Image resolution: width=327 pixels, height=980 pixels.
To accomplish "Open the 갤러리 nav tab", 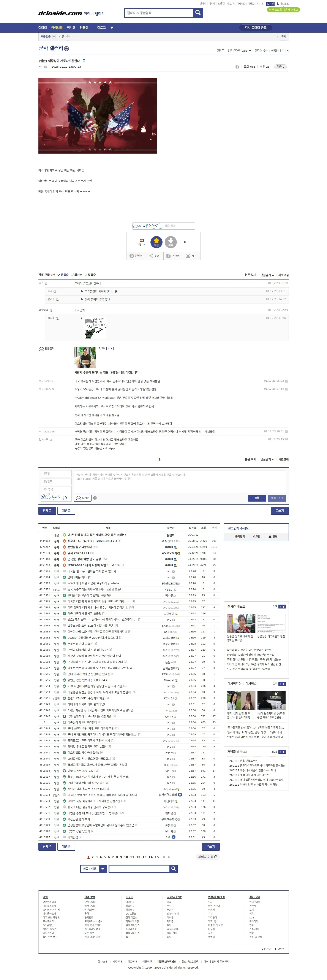I will (43, 28).
